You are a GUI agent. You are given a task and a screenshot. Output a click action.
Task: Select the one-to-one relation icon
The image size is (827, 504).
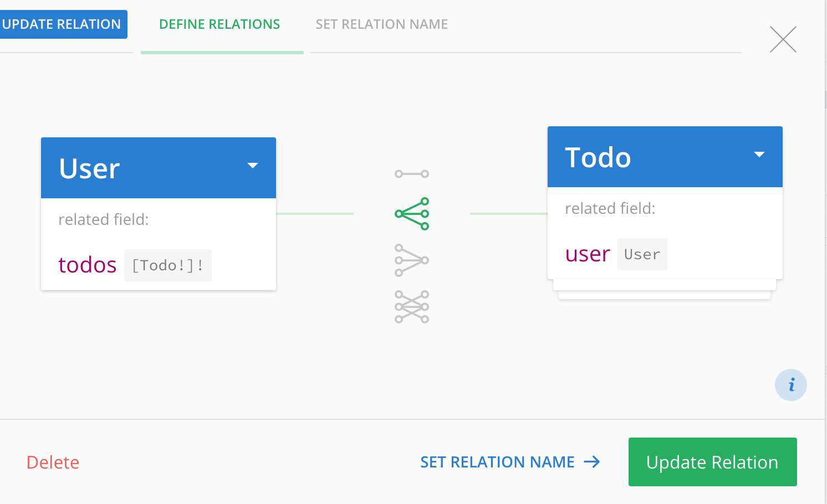411,173
